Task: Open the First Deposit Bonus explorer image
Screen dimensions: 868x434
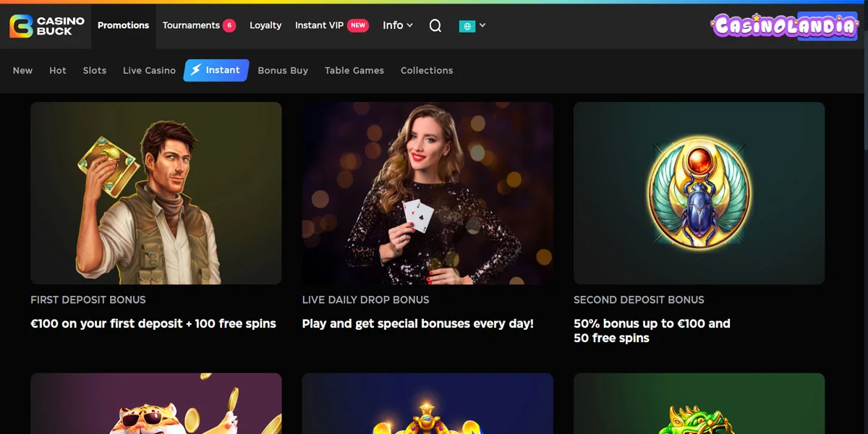Action: pyautogui.click(x=156, y=193)
